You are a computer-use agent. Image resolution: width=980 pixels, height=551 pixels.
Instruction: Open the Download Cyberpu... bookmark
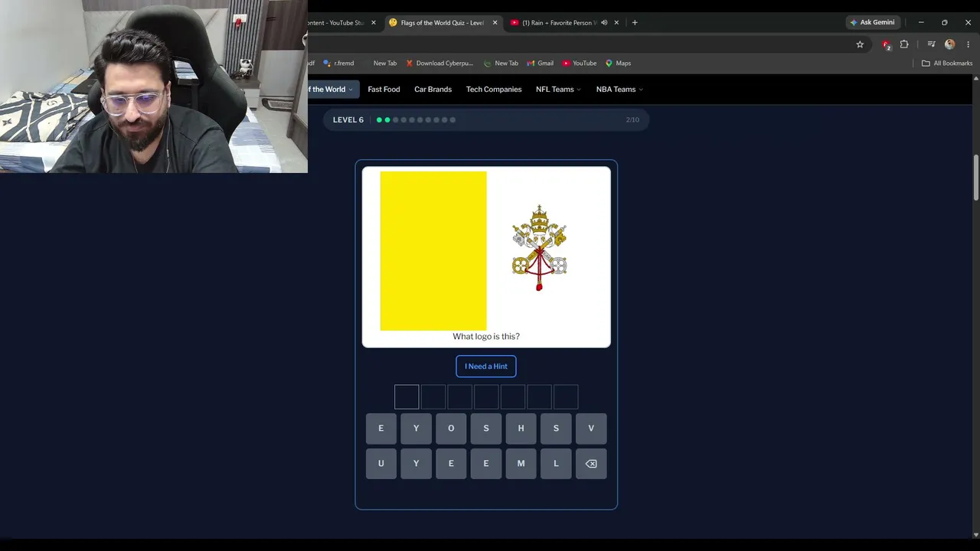coord(440,64)
